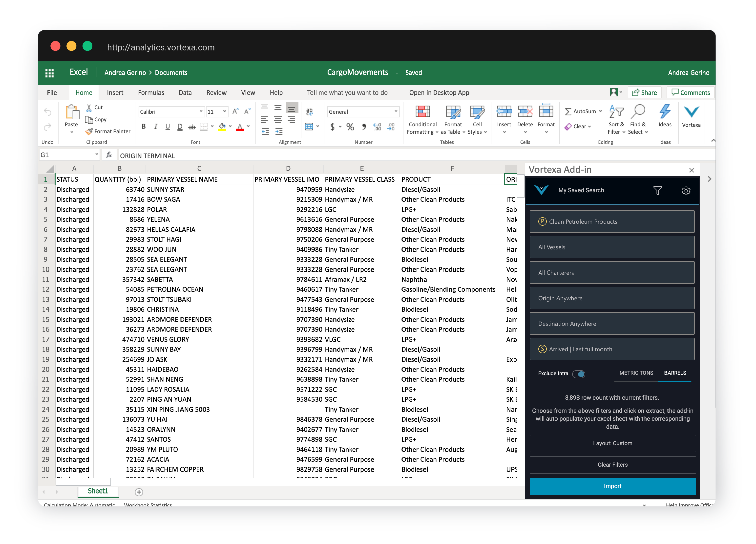
Task: Toggle the Exclude Intra switch
Action: click(x=579, y=374)
